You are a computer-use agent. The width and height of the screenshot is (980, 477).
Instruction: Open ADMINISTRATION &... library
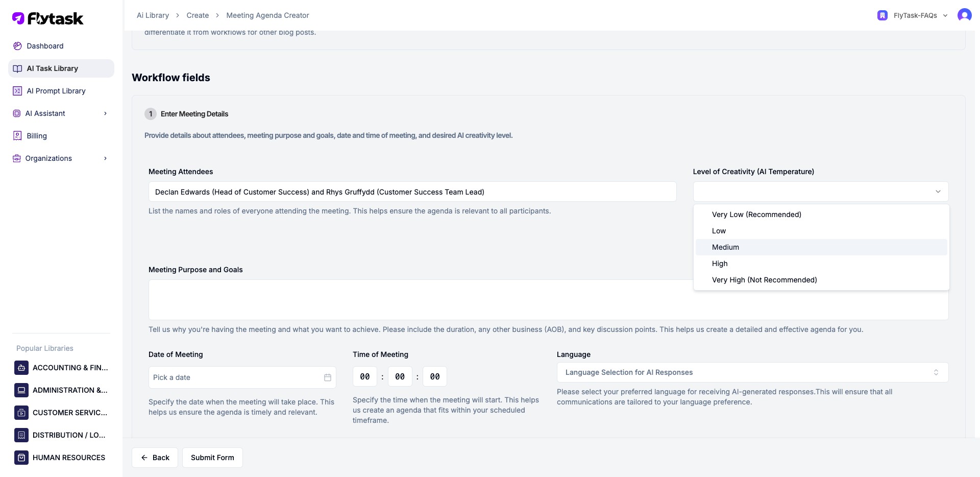pos(61,390)
